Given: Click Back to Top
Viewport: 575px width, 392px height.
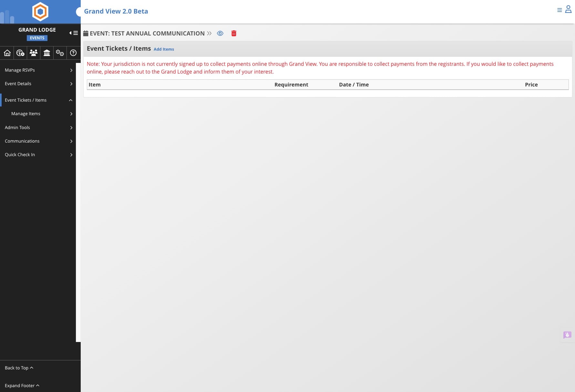Looking at the screenshot, I should [19, 368].
